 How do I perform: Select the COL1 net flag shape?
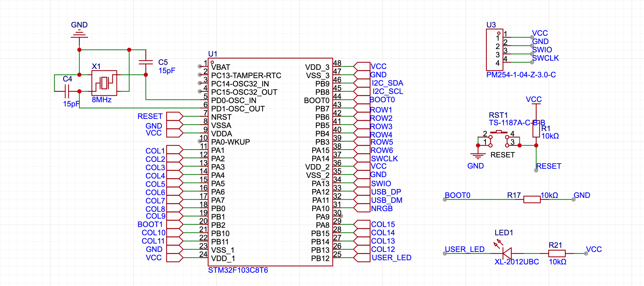[175, 149]
